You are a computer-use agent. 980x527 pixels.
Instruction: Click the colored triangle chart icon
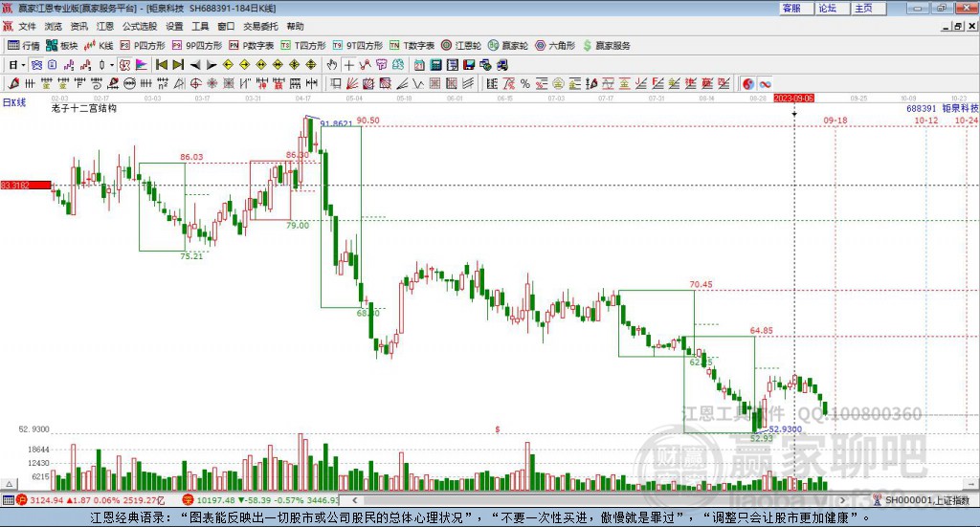[142, 65]
